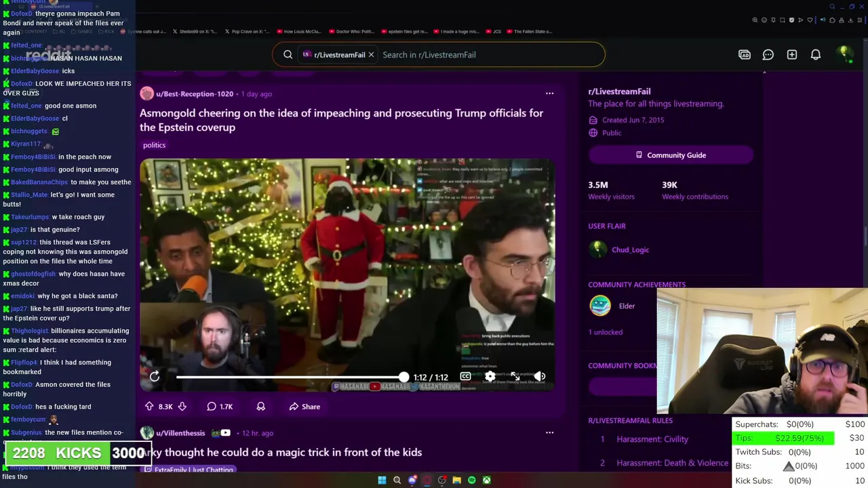Image resolution: width=868 pixels, height=488 pixels.
Task: Click the Tips $22.59 progress bar
Action: (x=784, y=439)
